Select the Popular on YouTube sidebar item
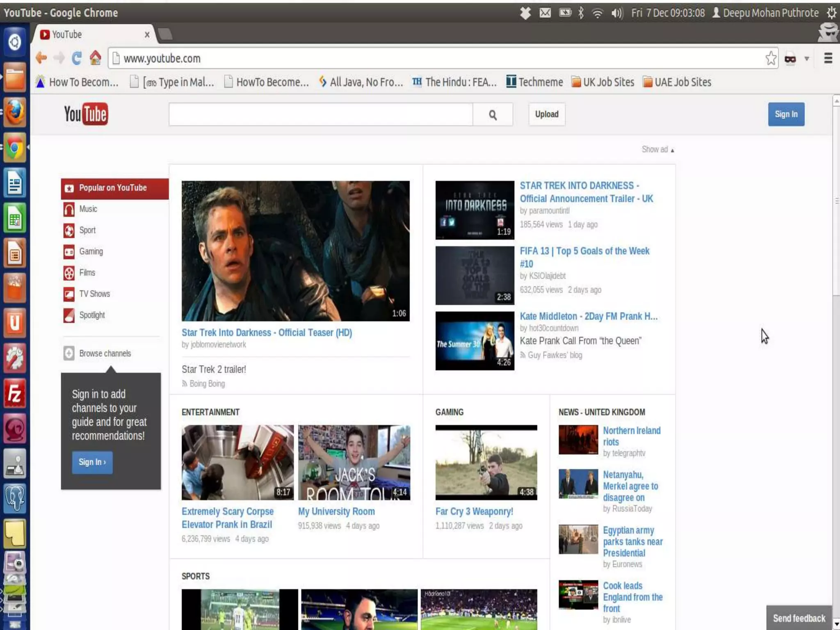 click(113, 188)
